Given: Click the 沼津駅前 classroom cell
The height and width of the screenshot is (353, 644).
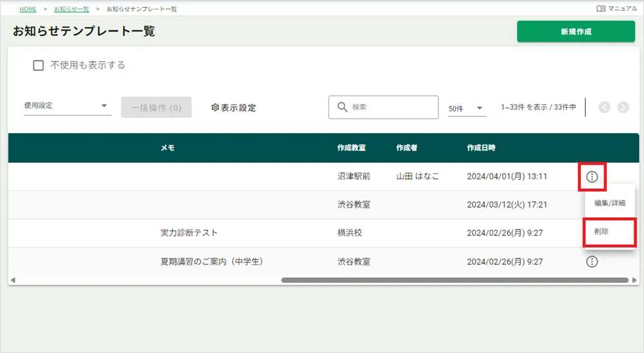Looking at the screenshot, I should 353,176.
